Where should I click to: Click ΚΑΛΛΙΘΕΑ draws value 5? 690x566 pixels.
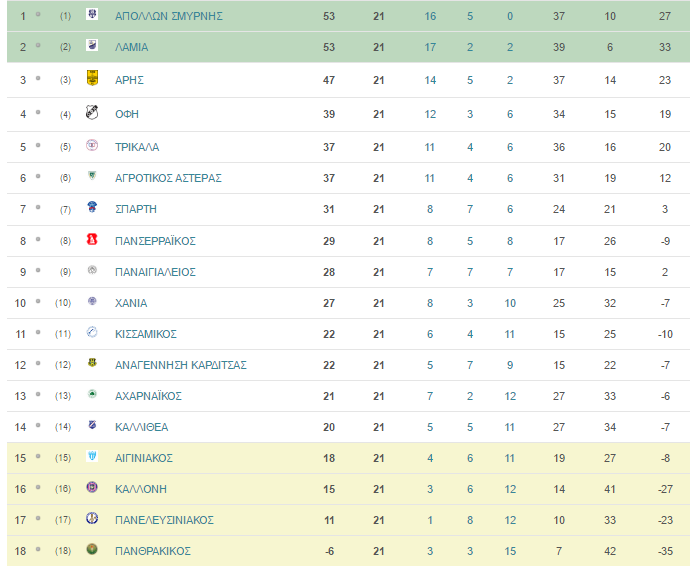pyautogui.click(x=470, y=427)
